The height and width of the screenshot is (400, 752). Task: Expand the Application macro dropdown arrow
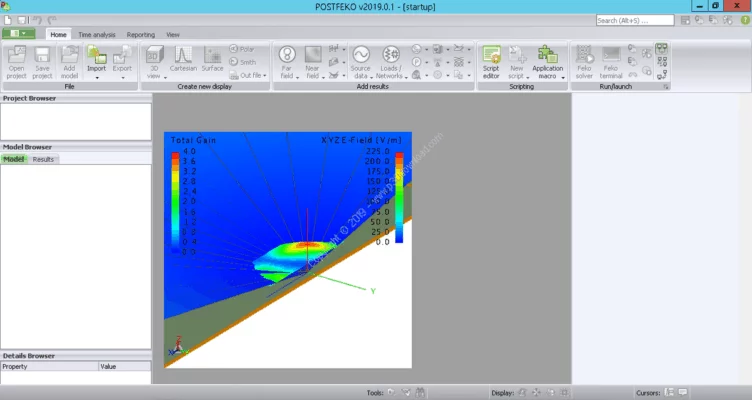pyautogui.click(x=563, y=78)
